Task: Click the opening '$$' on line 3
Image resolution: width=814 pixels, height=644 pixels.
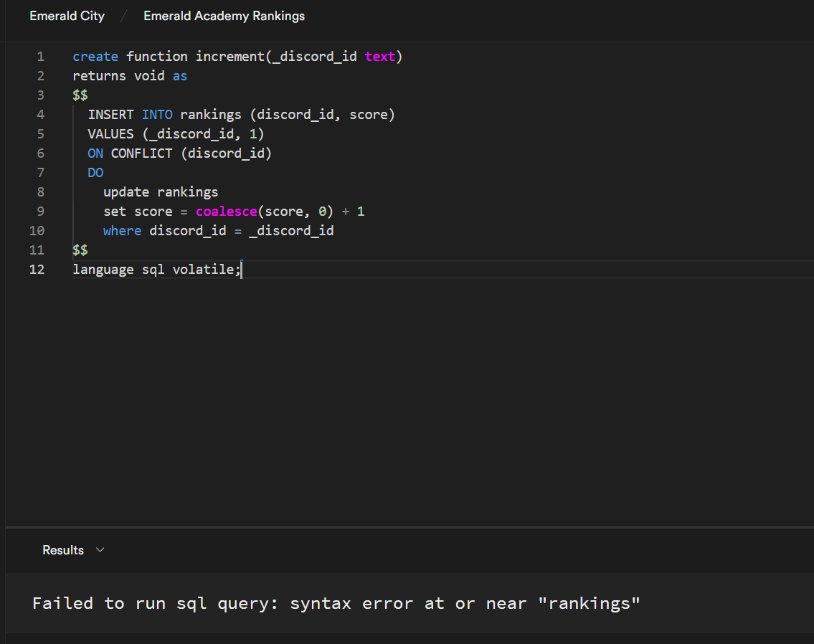Action: coord(80,95)
